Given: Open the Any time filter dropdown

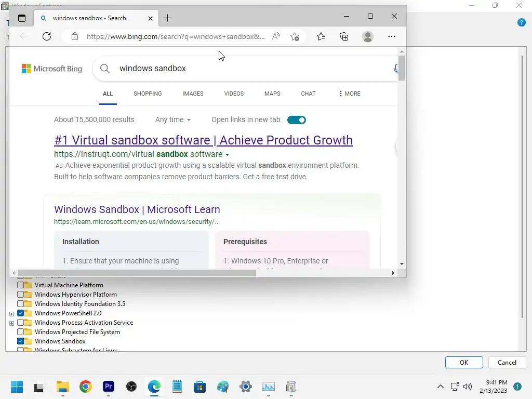Looking at the screenshot, I should (173, 120).
